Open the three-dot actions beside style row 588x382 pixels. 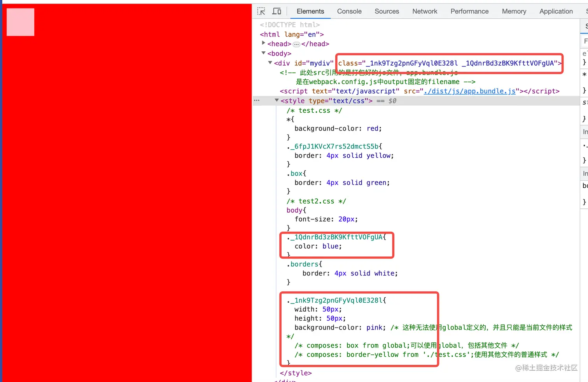(257, 100)
